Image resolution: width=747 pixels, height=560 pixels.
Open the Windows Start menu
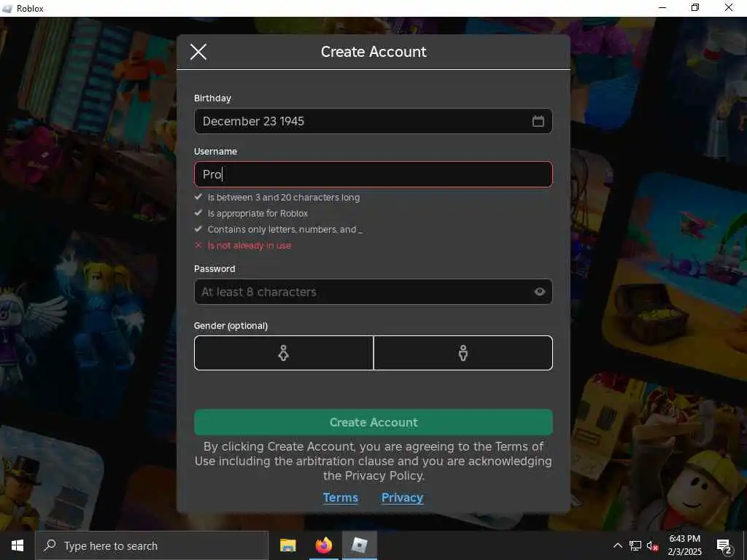pyautogui.click(x=18, y=545)
